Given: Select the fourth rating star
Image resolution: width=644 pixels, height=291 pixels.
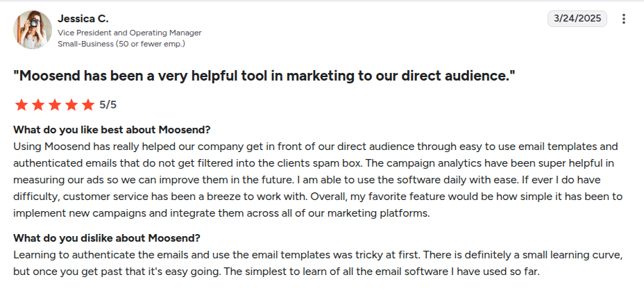Looking at the screenshot, I should click(x=71, y=105).
